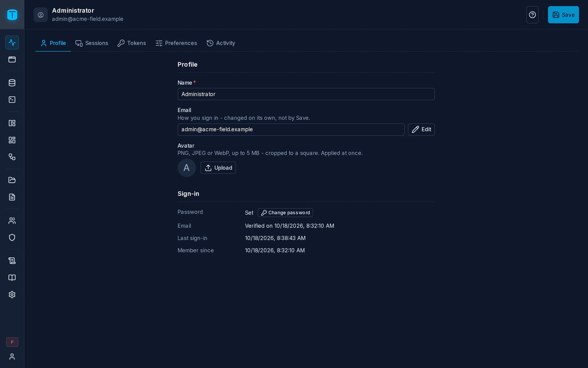Open the folder files sidebar icon
588x368 pixels.
coord(12,180)
